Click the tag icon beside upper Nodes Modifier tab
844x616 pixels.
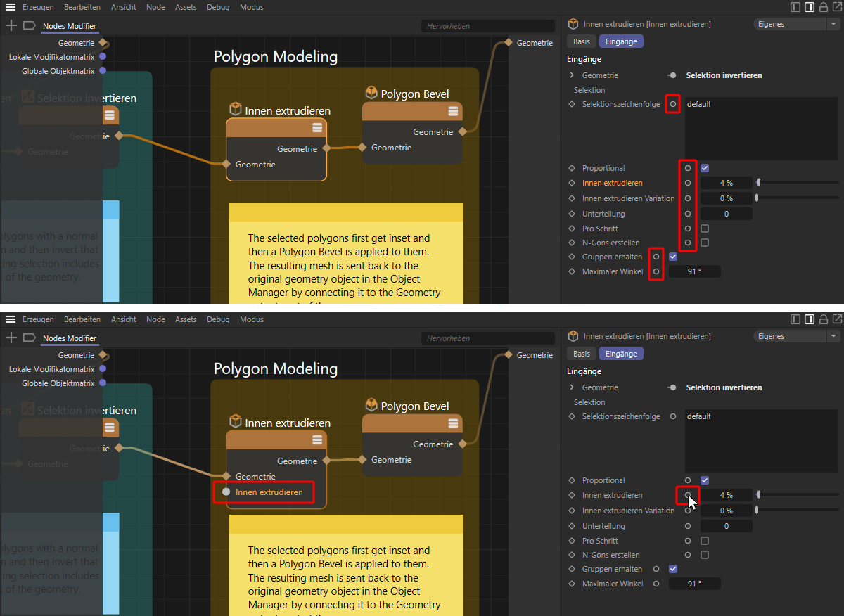[29, 25]
